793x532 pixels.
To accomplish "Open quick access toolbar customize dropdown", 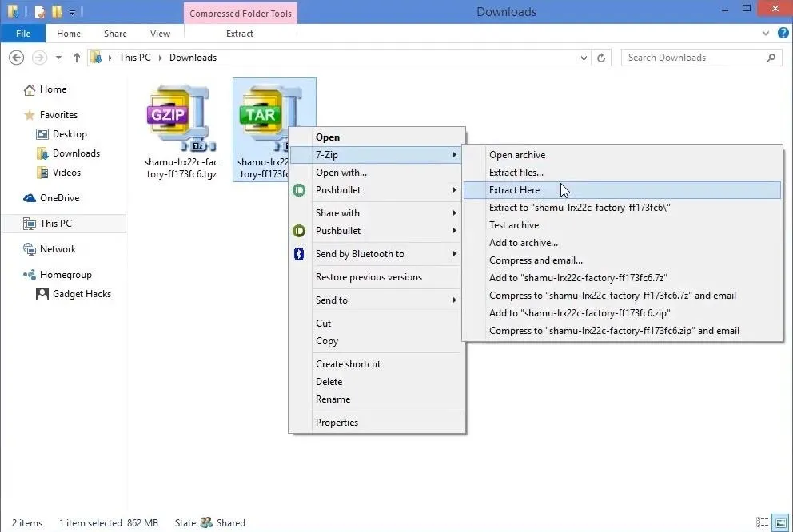I will [x=72, y=12].
